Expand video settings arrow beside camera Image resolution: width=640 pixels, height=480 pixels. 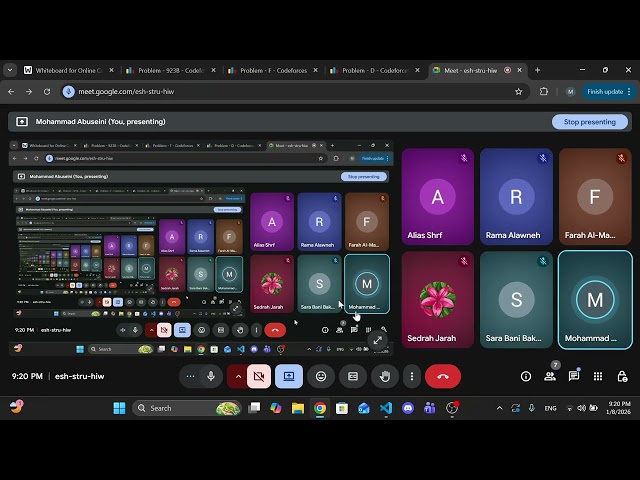[238, 376]
